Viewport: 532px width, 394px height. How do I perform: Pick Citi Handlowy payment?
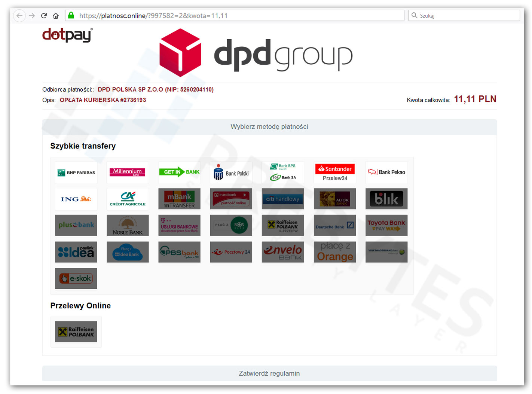pos(282,199)
